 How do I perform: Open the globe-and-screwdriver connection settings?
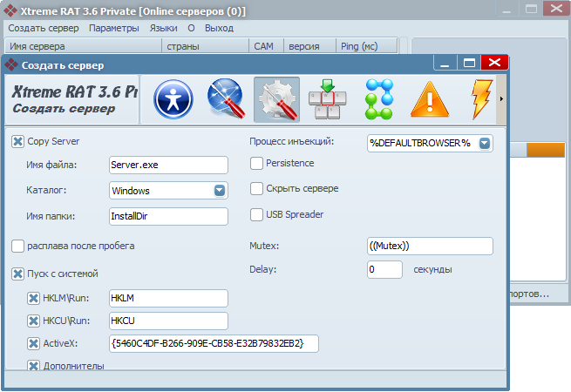click(x=226, y=98)
